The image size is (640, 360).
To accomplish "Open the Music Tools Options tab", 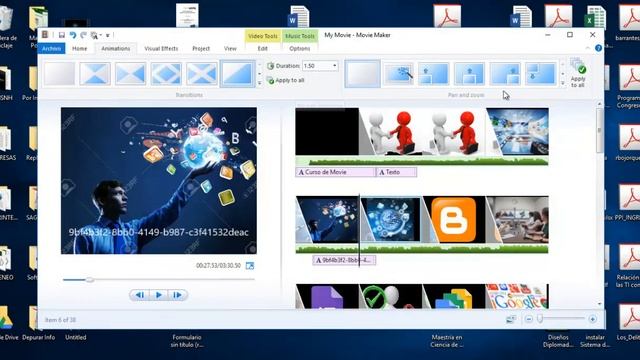I will (300, 49).
